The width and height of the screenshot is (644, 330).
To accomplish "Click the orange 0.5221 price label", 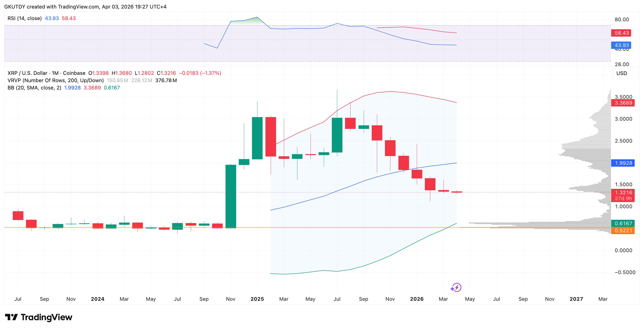I will pos(623,230).
